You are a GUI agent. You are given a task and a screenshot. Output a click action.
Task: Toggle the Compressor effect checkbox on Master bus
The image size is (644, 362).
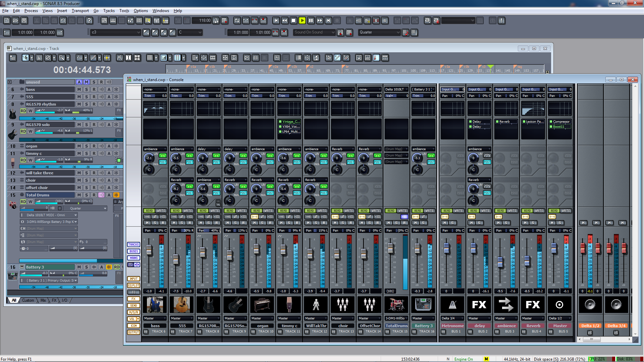click(x=551, y=122)
